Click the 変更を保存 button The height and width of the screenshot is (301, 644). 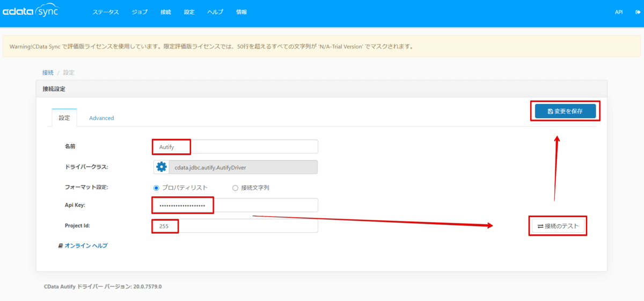coord(565,111)
